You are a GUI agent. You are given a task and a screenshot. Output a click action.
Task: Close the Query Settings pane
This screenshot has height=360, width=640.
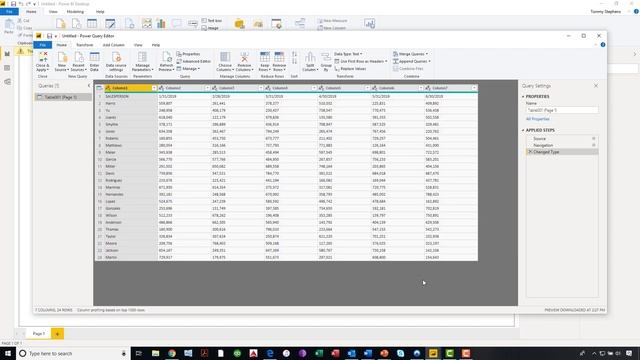(596, 86)
